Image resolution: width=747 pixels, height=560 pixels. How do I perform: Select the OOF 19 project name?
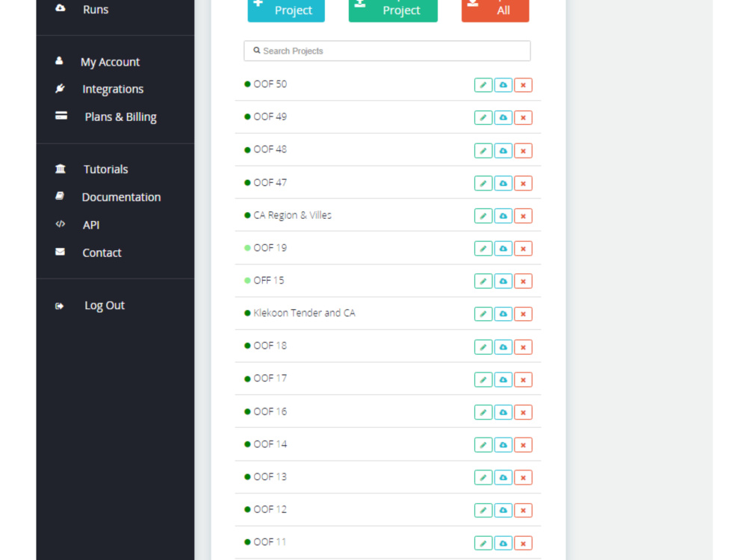pos(270,248)
